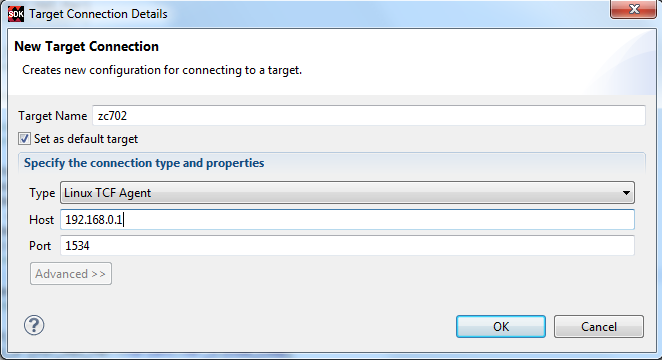Screen dimensions: 662x360
Task: Select the Port field showing 1534
Action: [347, 246]
